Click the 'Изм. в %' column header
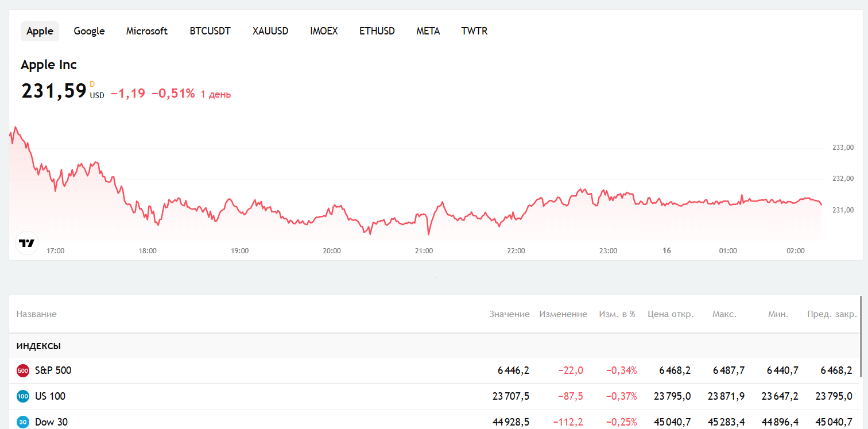Image resolution: width=868 pixels, height=429 pixels. (x=617, y=314)
